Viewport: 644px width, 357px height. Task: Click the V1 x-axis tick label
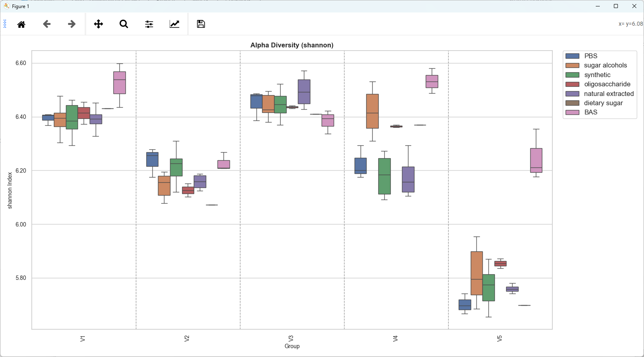(x=83, y=339)
